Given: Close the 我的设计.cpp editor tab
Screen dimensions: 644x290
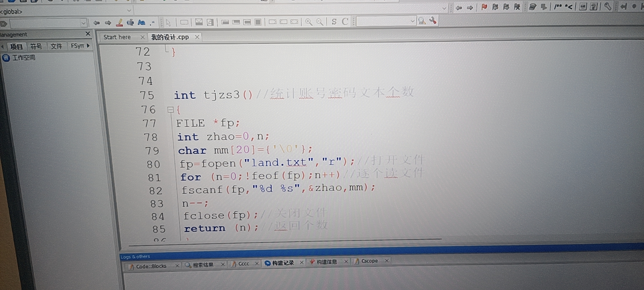Looking at the screenshot, I should point(197,37).
